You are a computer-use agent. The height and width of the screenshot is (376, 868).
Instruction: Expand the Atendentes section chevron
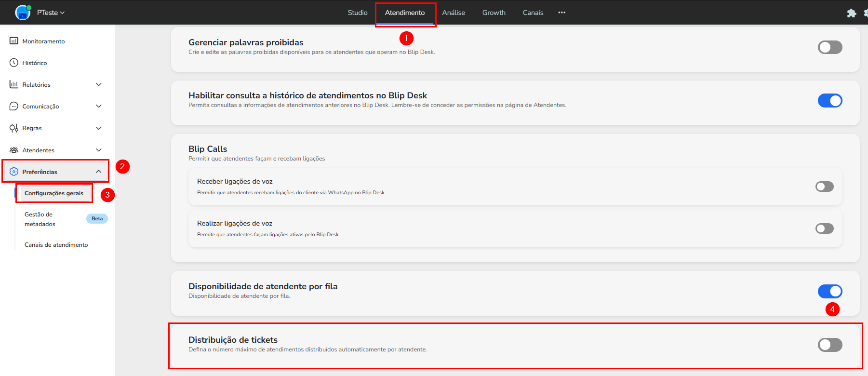tap(99, 150)
